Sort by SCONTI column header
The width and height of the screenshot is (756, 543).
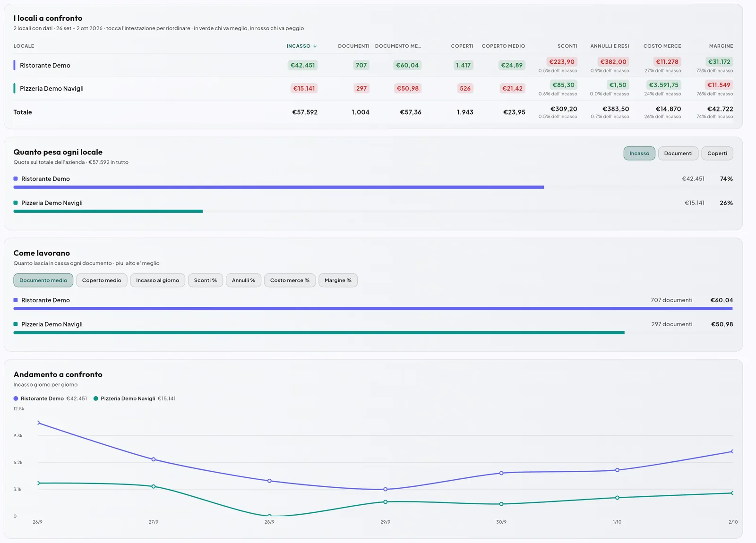pos(567,46)
